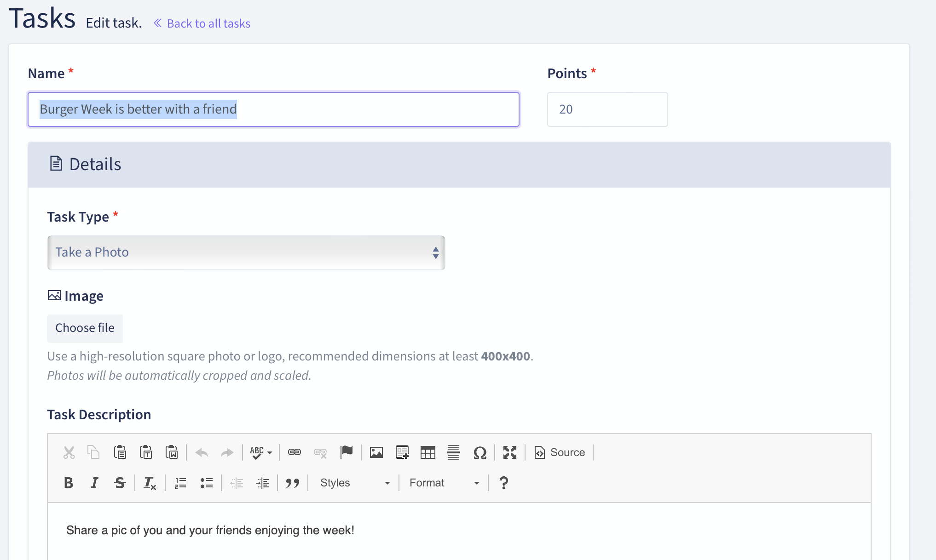Image resolution: width=936 pixels, height=560 pixels.
Task: Click the Paste clipboard icon
Action: 120,452
